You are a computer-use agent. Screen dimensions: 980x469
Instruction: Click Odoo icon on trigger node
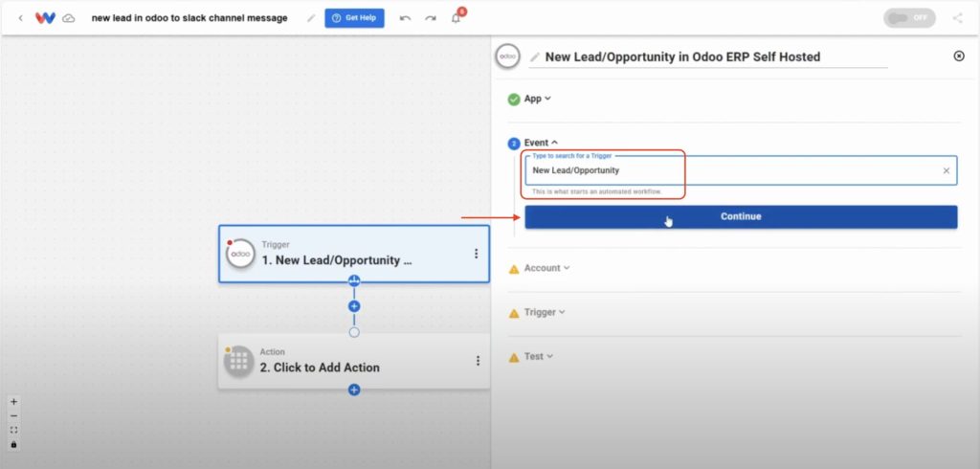240,254
